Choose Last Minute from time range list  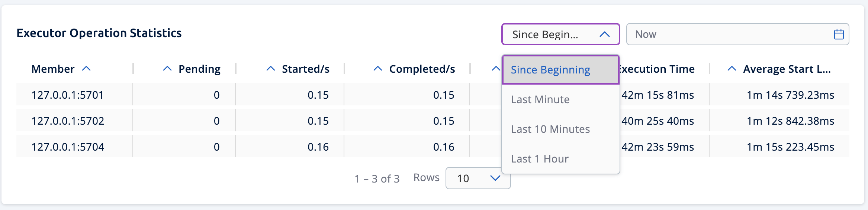[x=540, y=99]
